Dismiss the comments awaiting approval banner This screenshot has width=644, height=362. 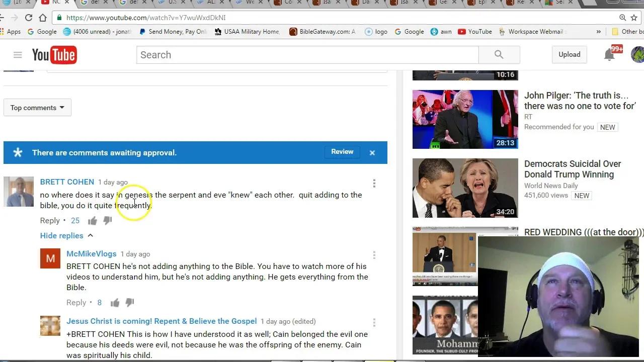pyautogui.click(x=372, y=153)
